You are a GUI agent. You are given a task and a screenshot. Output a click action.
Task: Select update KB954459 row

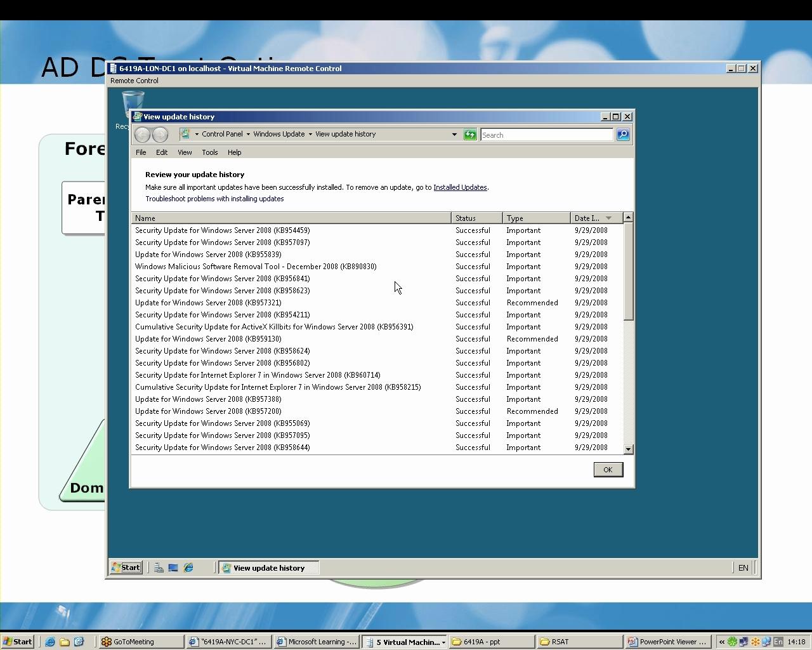[377, 230]
